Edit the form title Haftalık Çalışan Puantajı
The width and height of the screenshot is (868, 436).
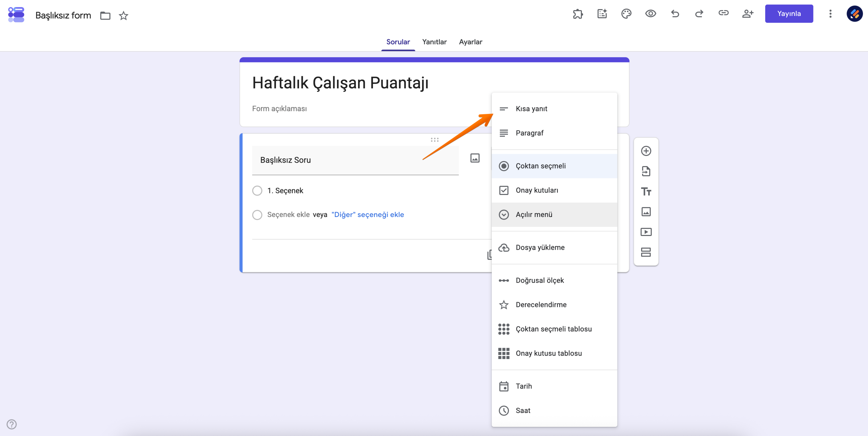tap(340, 83)
